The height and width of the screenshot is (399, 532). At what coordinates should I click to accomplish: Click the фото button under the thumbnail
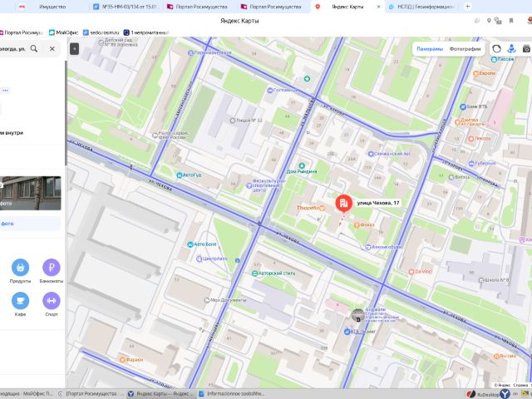pos(31,224)
